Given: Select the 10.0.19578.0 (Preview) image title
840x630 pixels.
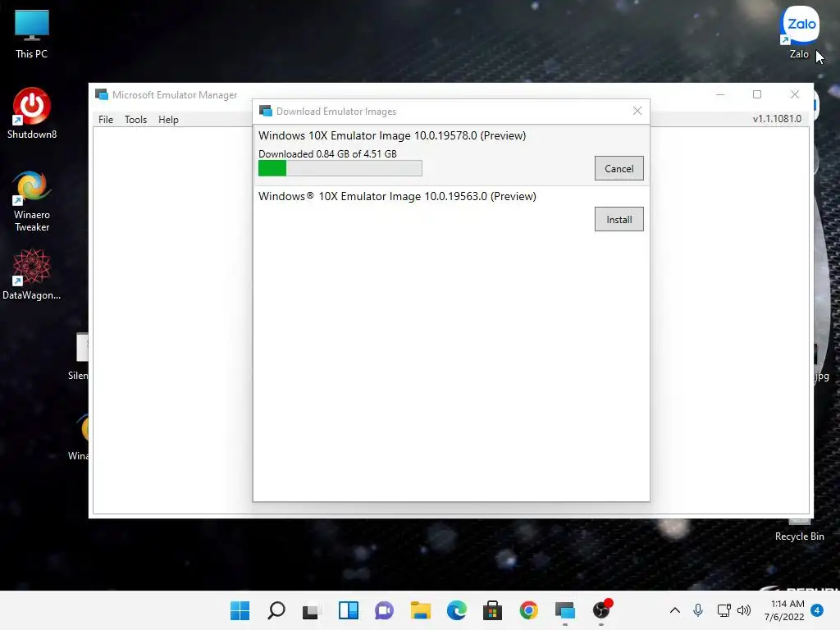Looking at the screenshot, I should pos(392,135).
